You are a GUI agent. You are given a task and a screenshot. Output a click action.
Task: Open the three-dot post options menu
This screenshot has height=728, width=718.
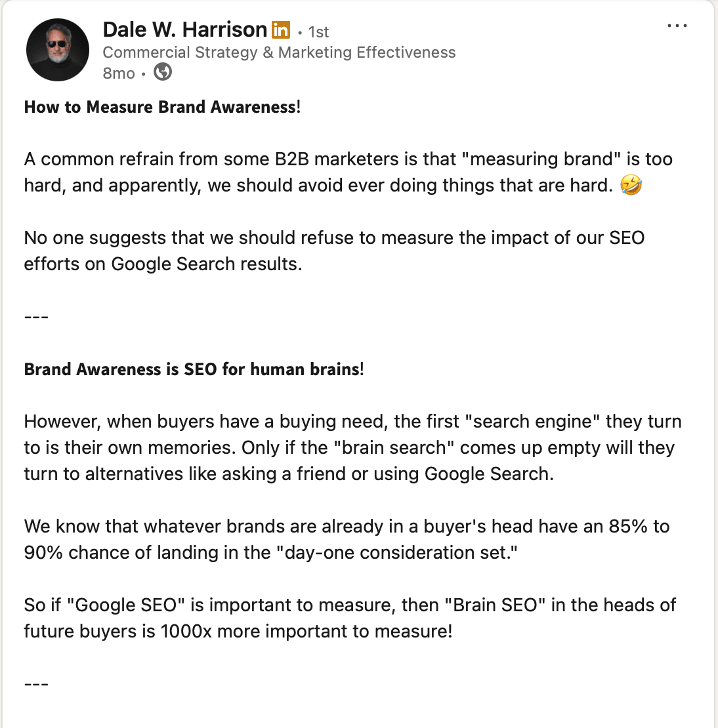[677, 26]
